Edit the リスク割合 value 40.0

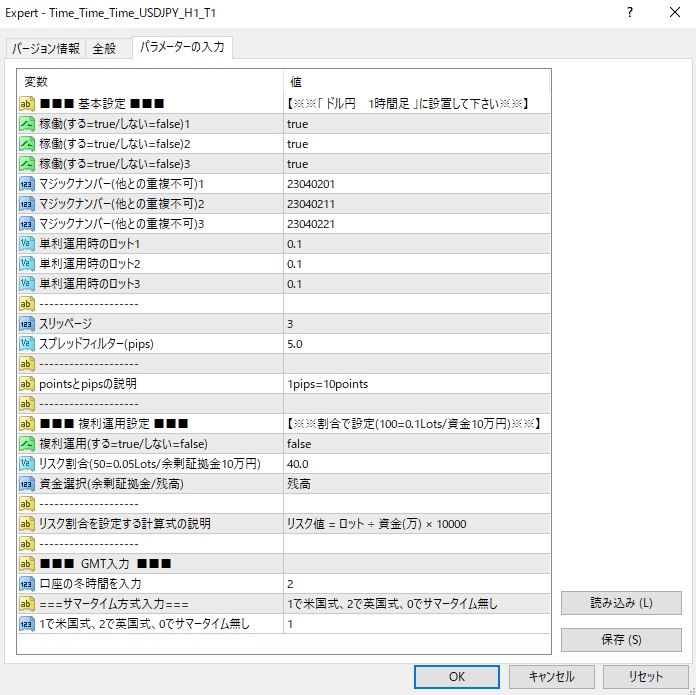pos(416,464)
